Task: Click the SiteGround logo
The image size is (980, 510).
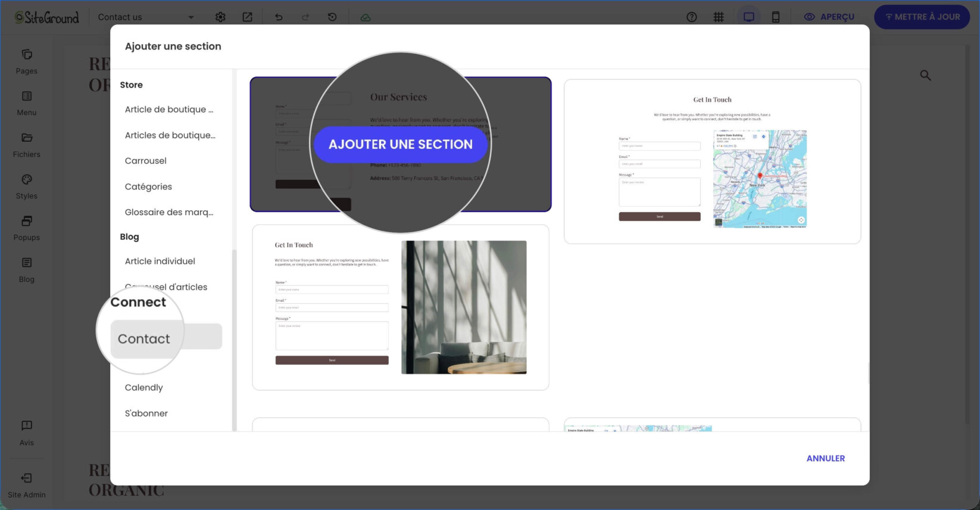Action: tap(47, 17)
